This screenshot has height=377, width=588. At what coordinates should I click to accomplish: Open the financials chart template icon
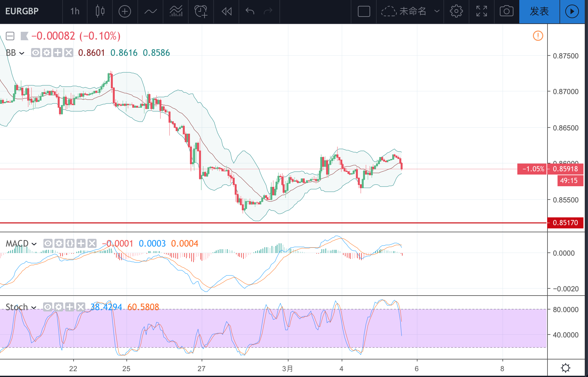tap(176, 11)
